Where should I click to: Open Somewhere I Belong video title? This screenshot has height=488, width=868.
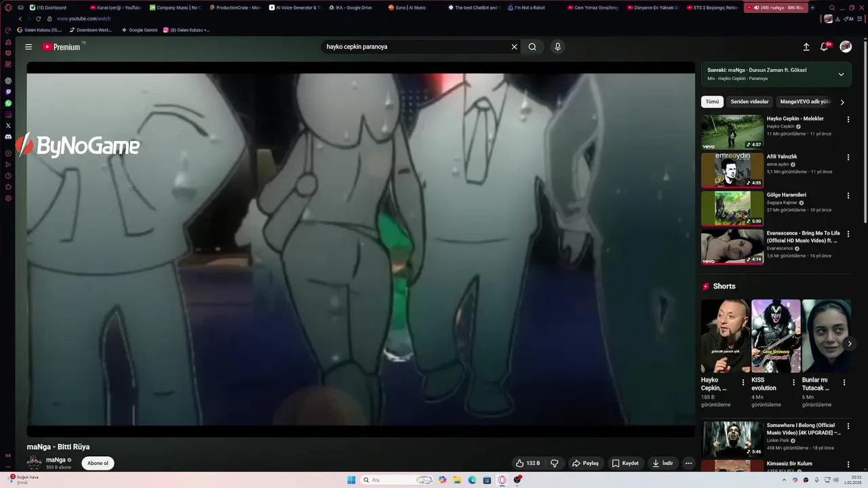coord(804,429)
